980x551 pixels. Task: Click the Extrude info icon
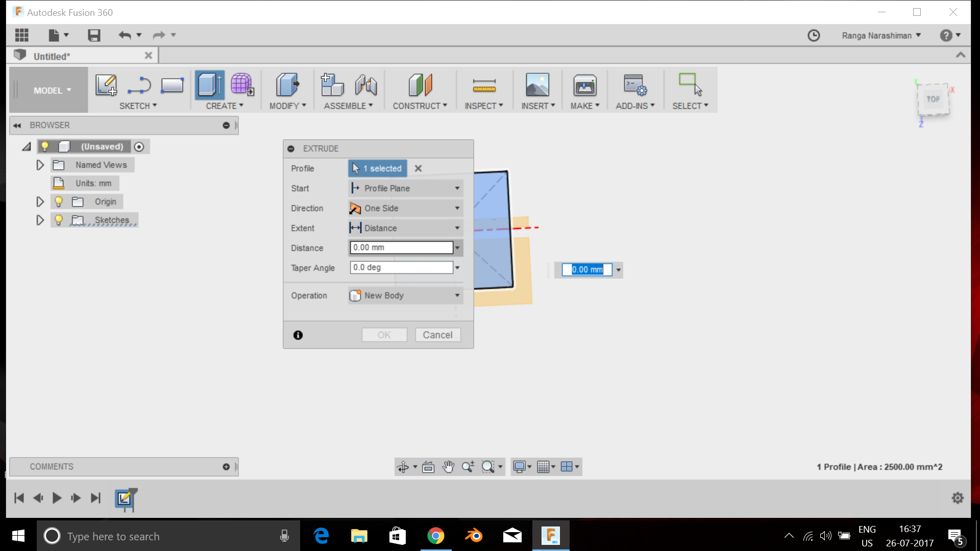coord(298,335)
